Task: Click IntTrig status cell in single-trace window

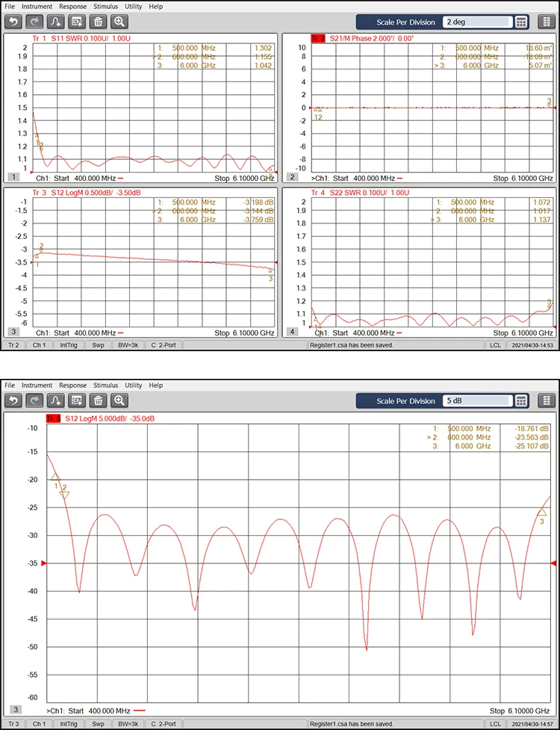Action: click(69, 724)
